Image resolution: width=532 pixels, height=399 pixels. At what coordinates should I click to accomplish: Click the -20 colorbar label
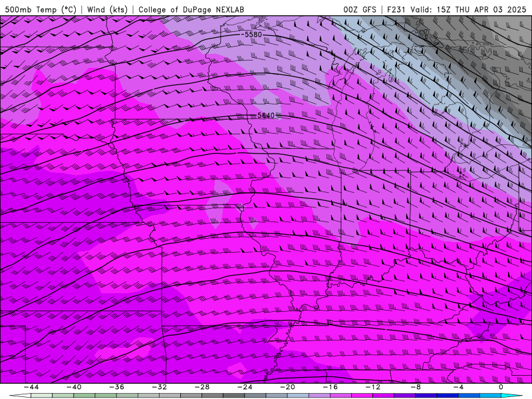tap(287, 387)
